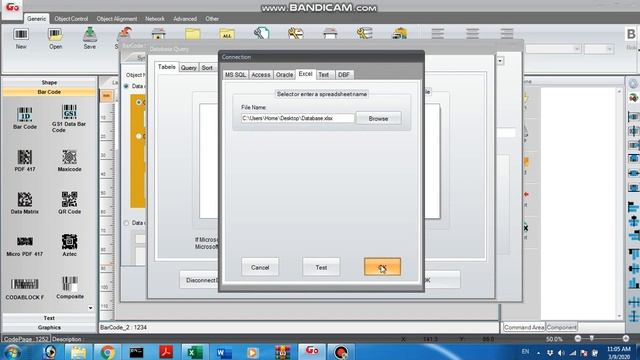The height and width of the screenshot is (360, 640).
Task: Open the font dropdown in ribbon
Action: pyautogui.click(x=577, y=49)
